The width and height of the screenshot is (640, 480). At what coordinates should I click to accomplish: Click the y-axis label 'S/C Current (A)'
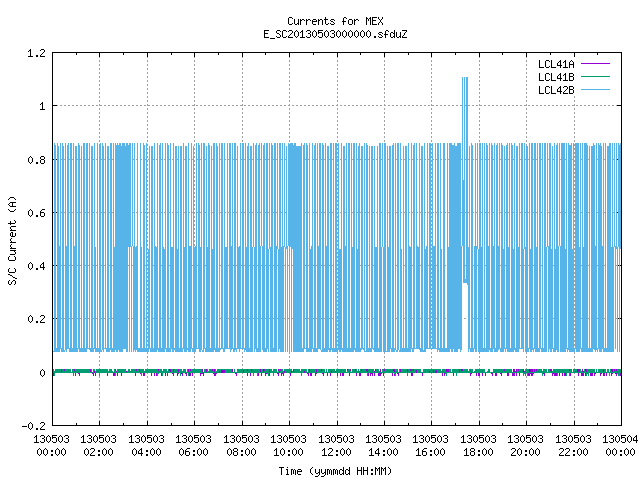click(x=13, y=240)
